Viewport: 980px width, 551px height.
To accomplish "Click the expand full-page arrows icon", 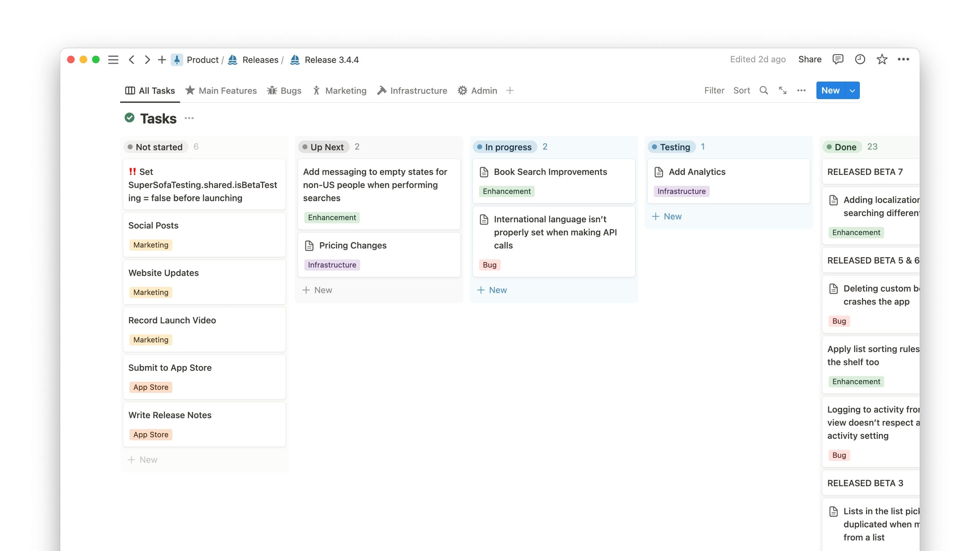I will click(782, 91).
